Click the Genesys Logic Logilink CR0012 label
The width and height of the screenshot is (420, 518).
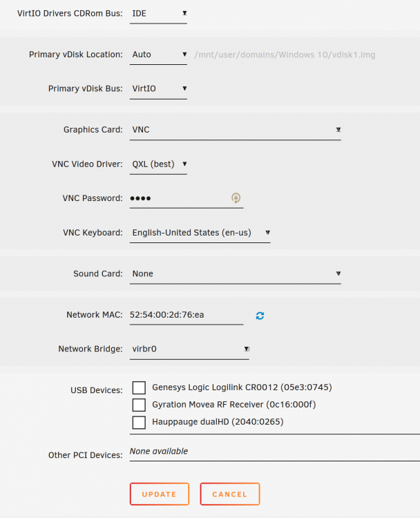(242, 387)
